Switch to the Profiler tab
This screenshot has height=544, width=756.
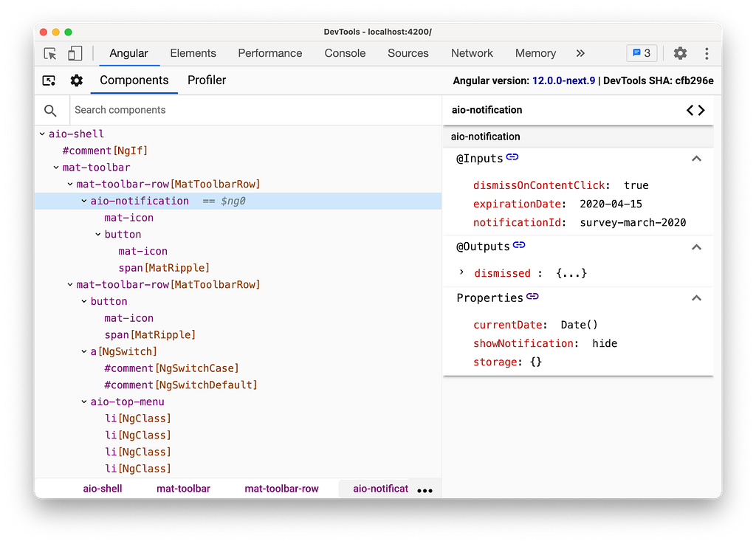coord(207,80)
